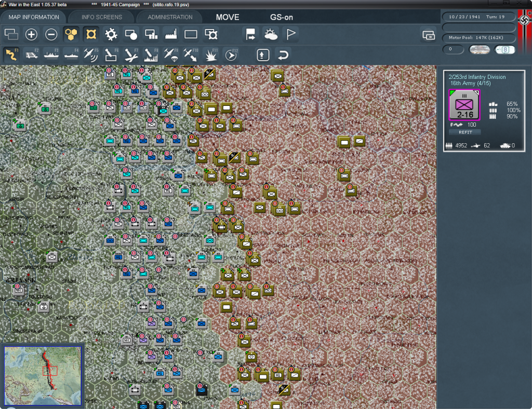Click the outlined pennant flag icon
532x409 pixels.
tap(291, 34)
